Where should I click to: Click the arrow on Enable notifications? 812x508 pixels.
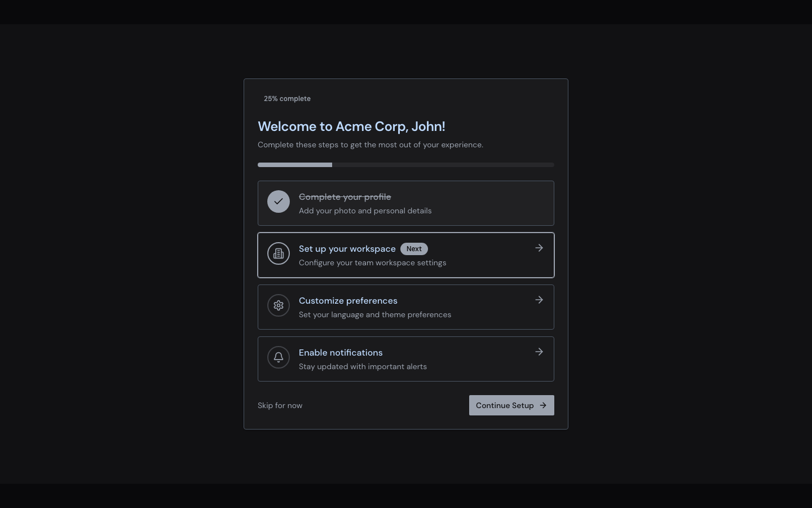(x=539, y=352)
